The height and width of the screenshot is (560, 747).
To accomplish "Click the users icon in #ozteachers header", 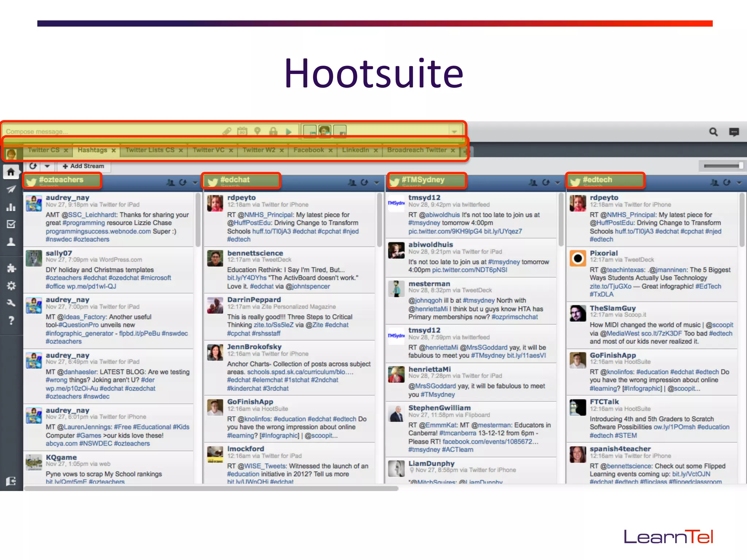I will click(170, 182).
